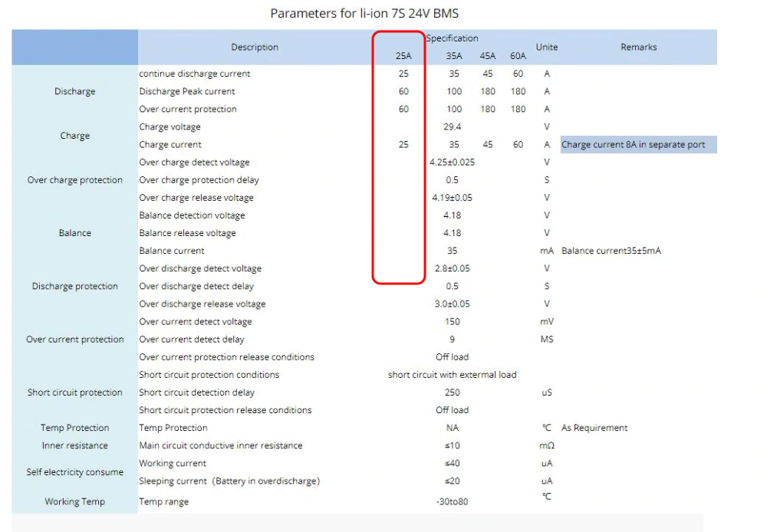The width and height of the screenshot is (767, 532).
Task: Click the 'mV' unit cell
Action: tap(547, 322)
